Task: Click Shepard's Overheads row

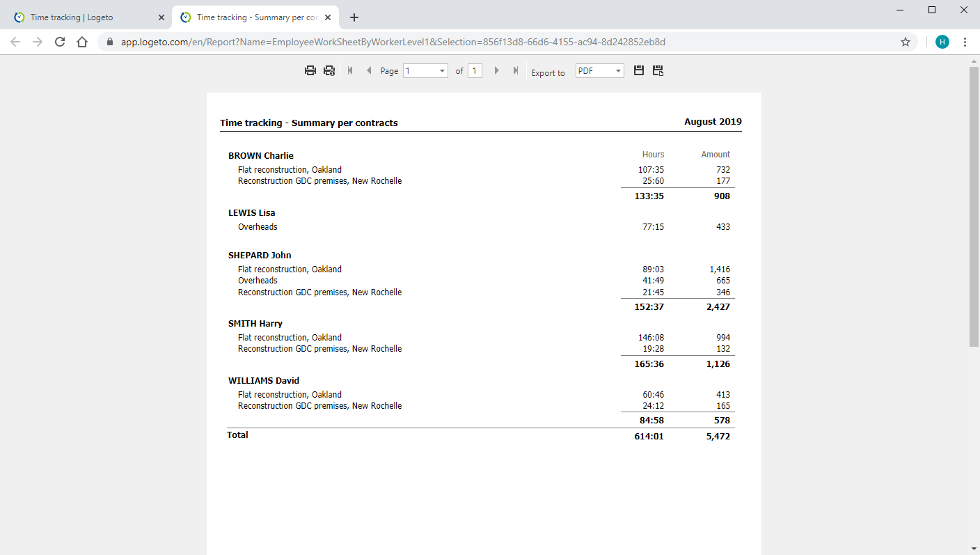Action: pyautogui.click(x=258, y=280)
